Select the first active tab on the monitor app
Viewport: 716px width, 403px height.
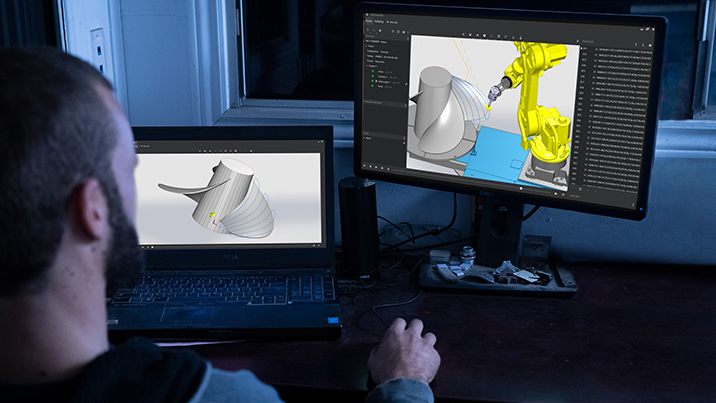point(369,21)
